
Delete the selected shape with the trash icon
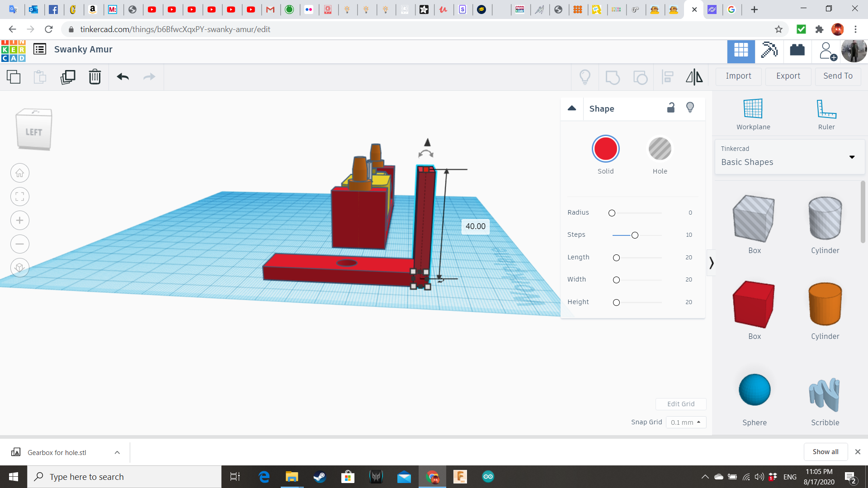click(95, 77)
